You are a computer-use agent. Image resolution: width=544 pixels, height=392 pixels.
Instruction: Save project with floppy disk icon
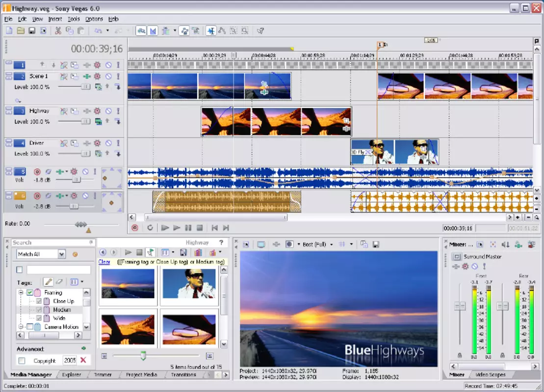[x=31, y=31]
